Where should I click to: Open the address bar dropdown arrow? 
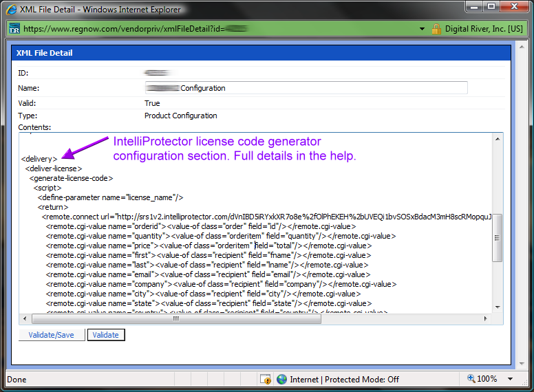pyautogui.click(x=422, y=29)
